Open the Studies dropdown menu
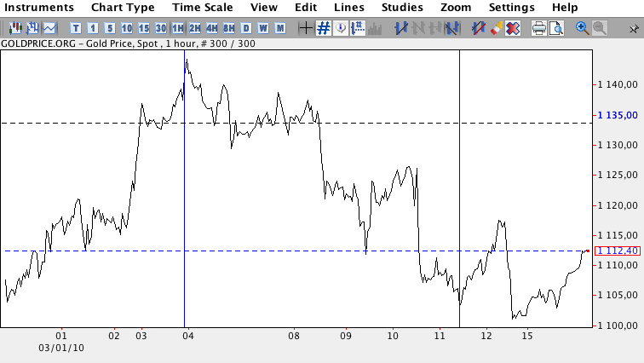Screen dimensions: 644x363 click(402, 8)
